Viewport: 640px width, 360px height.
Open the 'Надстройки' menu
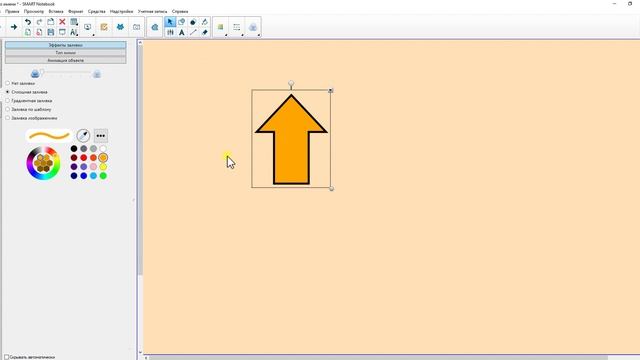[x=122, y=11]
